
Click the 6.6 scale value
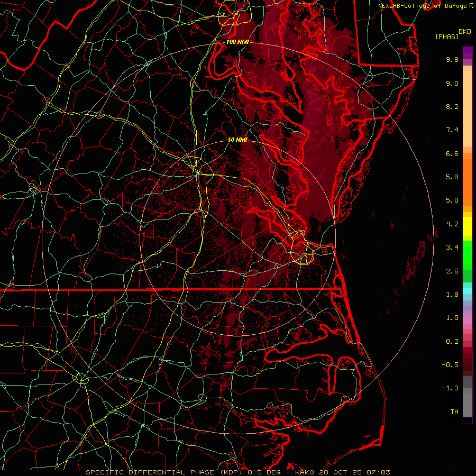click(452, 153)
